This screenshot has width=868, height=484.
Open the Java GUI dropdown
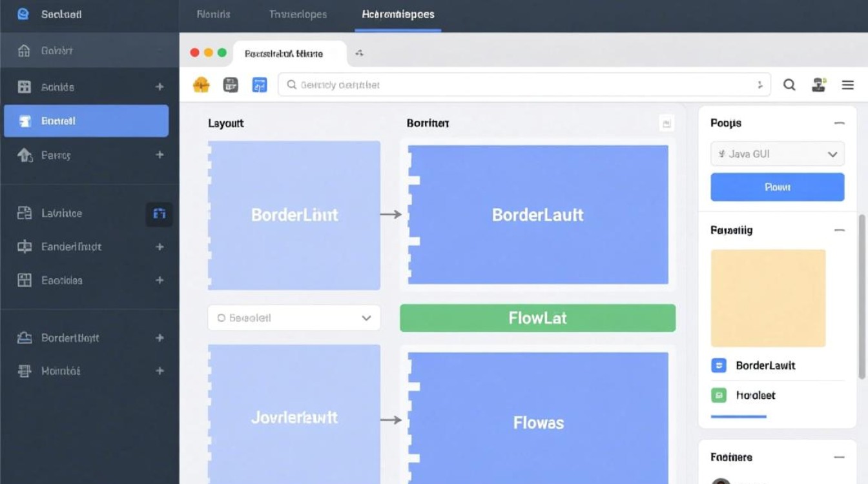click(x=777, y=154)
